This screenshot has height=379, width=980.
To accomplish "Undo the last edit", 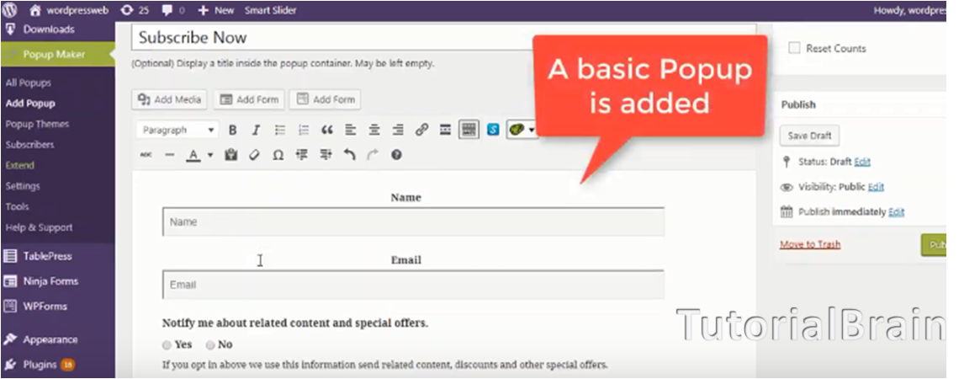I will tap(349, 154).
